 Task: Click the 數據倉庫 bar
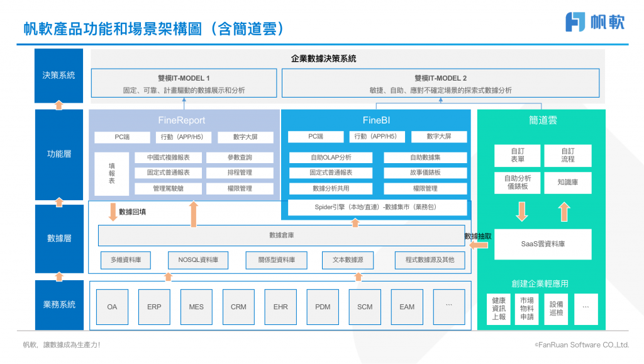281,236
